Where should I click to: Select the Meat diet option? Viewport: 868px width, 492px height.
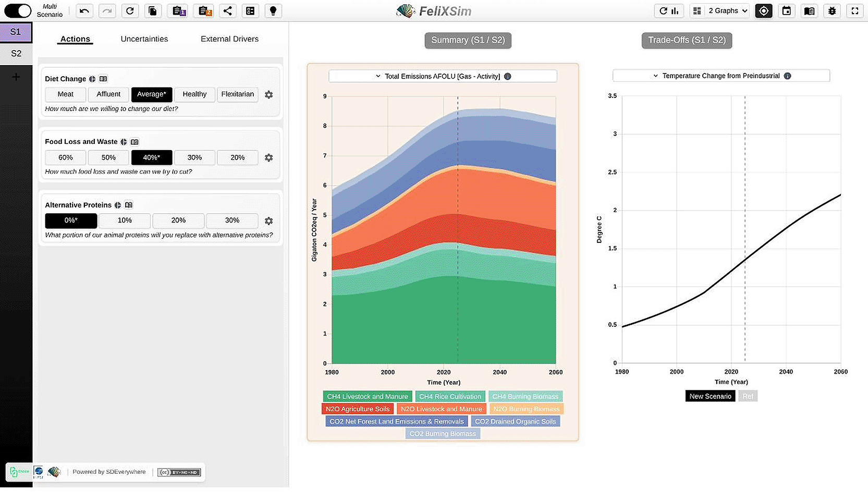(66, 94)
